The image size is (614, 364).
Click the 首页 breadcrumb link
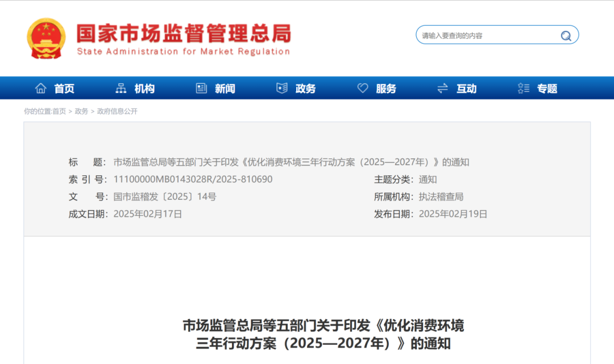[x=59, y=111]
